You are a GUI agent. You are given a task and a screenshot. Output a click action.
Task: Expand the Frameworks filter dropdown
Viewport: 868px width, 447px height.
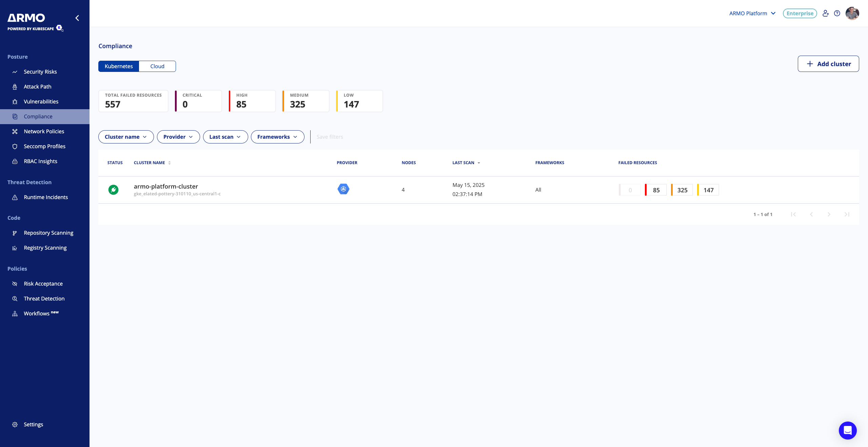(x=277, y=137)
